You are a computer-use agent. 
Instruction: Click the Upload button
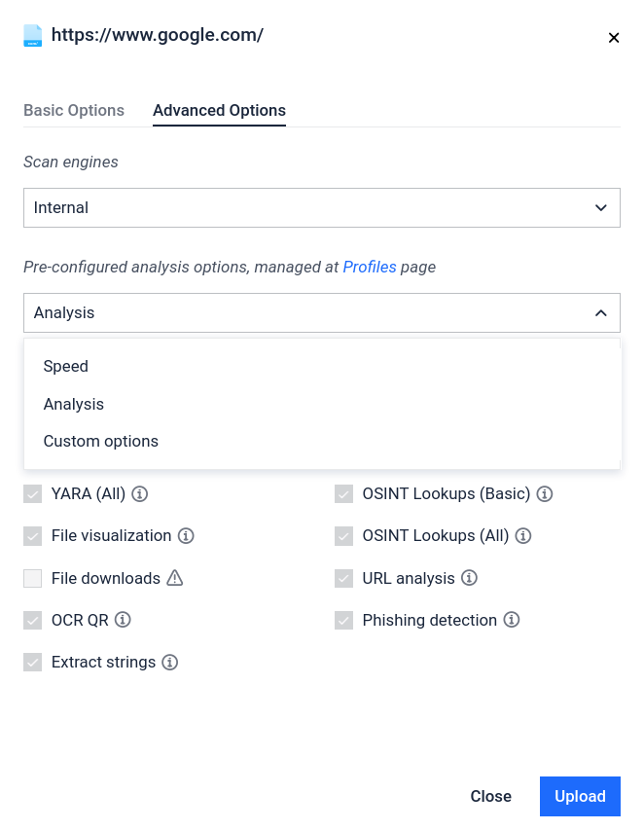(580, 796)
